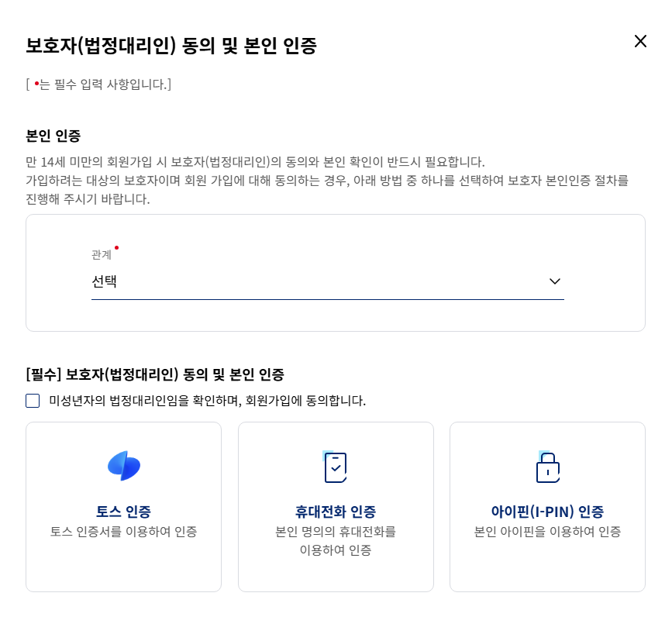Click the 아이핀(I-PIN) 인증 label
Image resolution: width=672 pixels, height=617 pixels.
(x=547, y=511)
